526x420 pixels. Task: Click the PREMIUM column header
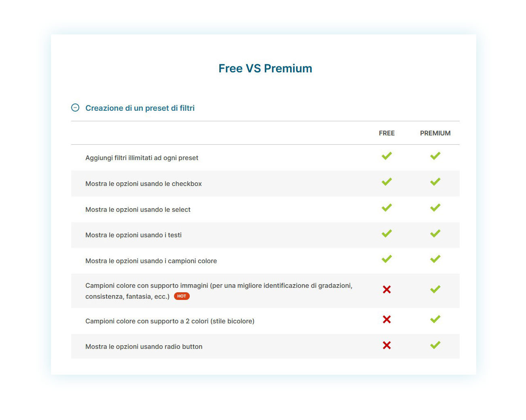pyautogui.click(x=435, y=133)
